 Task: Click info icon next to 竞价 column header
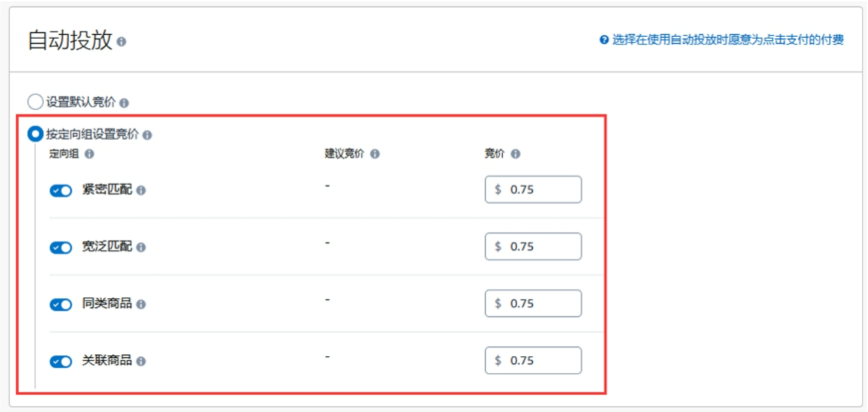tap(515, 155)
